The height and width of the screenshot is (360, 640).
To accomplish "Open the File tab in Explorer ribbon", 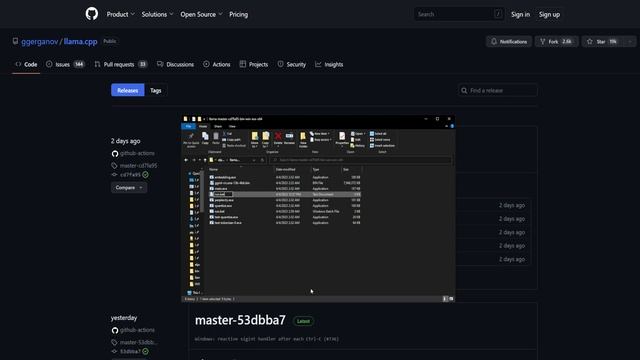I will click(188, 127).
